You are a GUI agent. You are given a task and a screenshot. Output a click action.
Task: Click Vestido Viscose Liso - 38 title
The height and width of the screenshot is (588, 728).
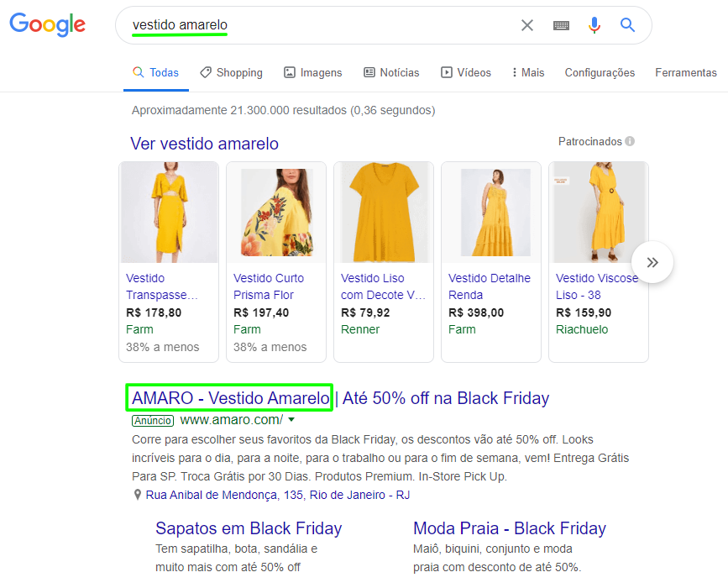597,286
